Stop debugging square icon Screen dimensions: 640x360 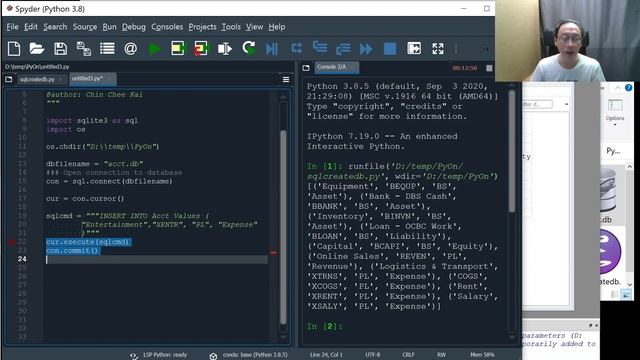point(390,49)
